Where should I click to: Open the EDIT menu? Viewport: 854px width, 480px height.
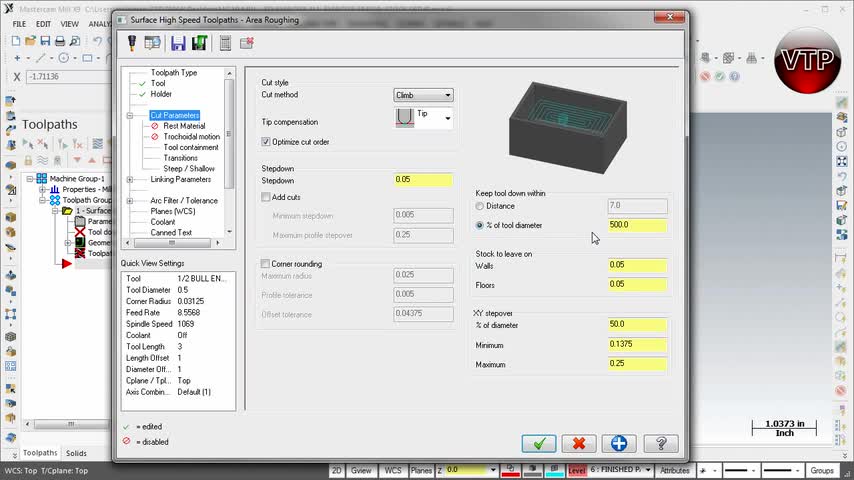(x=44, y=24)
